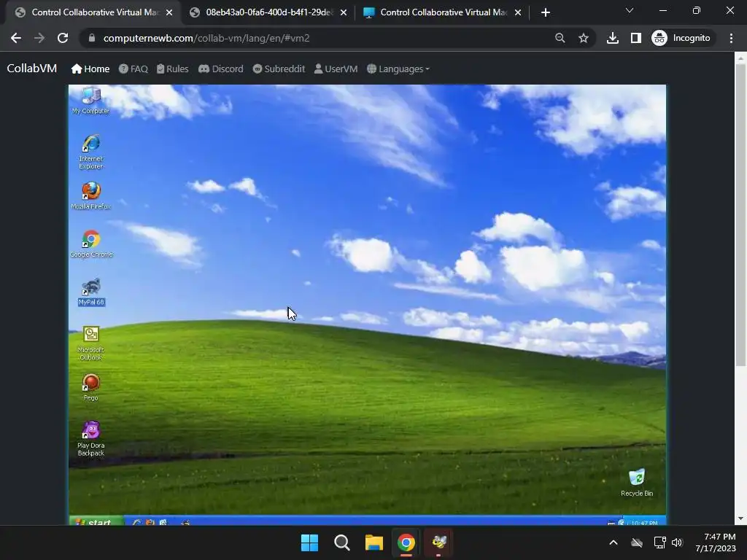The width and height of the screenshot is (747, 560).
Task: Visit the Discord link in navbar
Action: coord(220,69)
